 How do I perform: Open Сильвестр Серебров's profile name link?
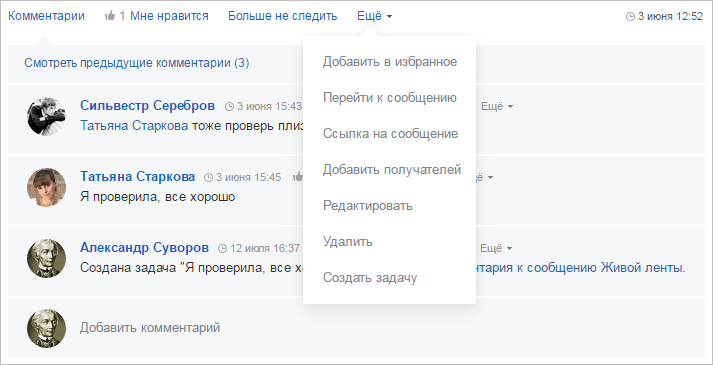[147, 105]
